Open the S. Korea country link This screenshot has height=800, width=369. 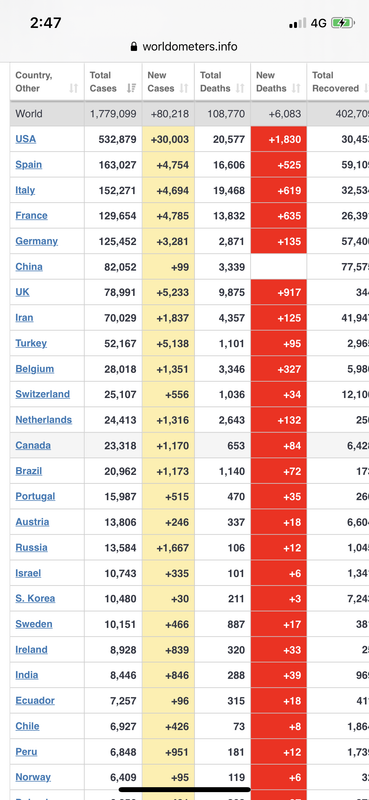(x=35, y=598)
